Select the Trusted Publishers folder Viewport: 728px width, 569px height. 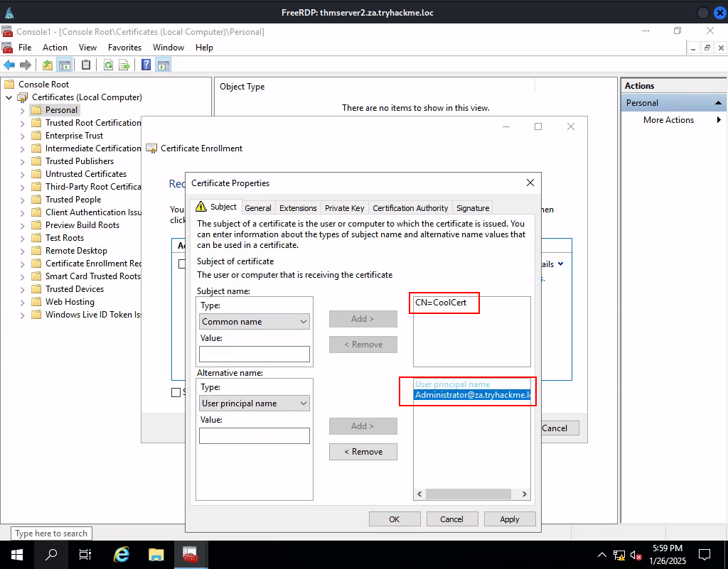point(80,161)
